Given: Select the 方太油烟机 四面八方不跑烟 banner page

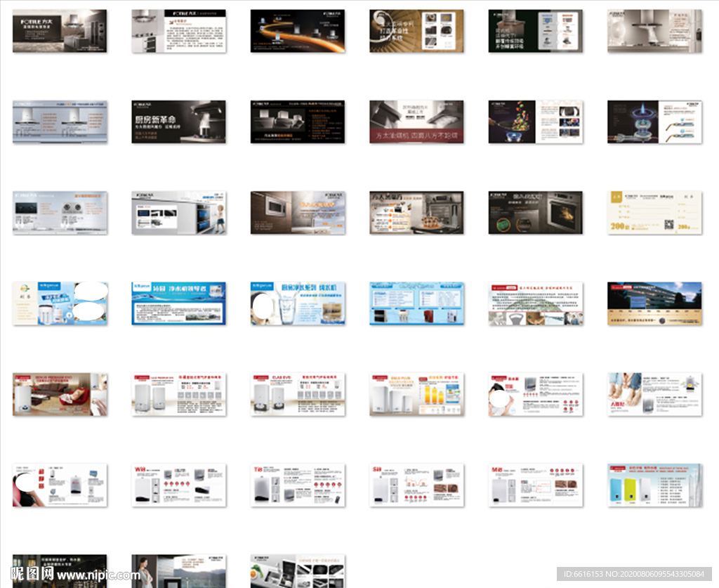Looking at the screenshot, I should click(416, 122).
